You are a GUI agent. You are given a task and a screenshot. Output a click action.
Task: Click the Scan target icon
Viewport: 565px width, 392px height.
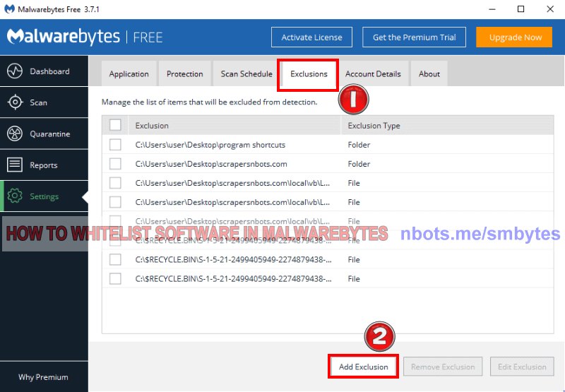coord(15,102)
